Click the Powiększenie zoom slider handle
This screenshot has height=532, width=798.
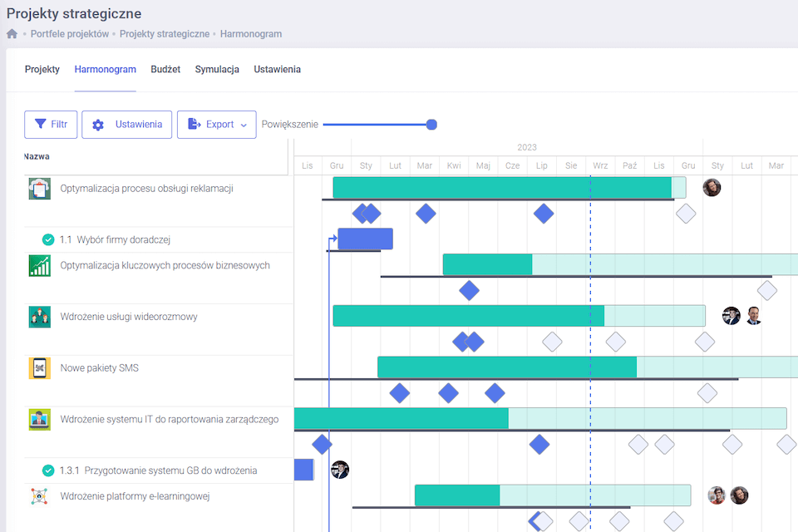[x=431, y=125]
